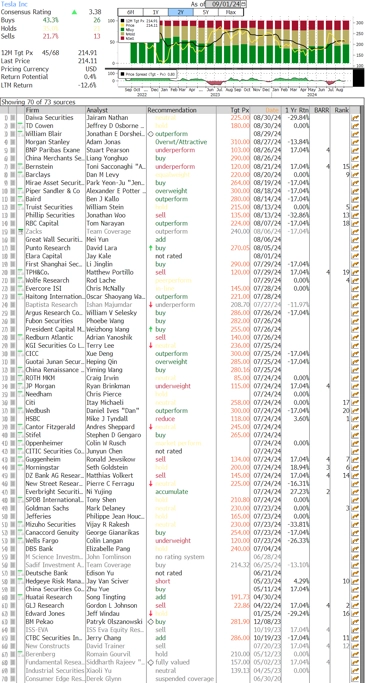This screenshot has height=683, width=365.
Task: Select the 6M chart range tab
Action: (130, 12)
